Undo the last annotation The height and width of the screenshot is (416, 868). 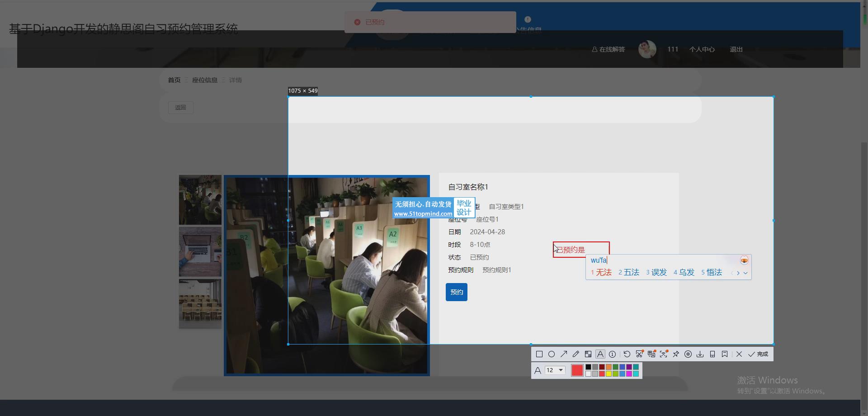[627, 354]
